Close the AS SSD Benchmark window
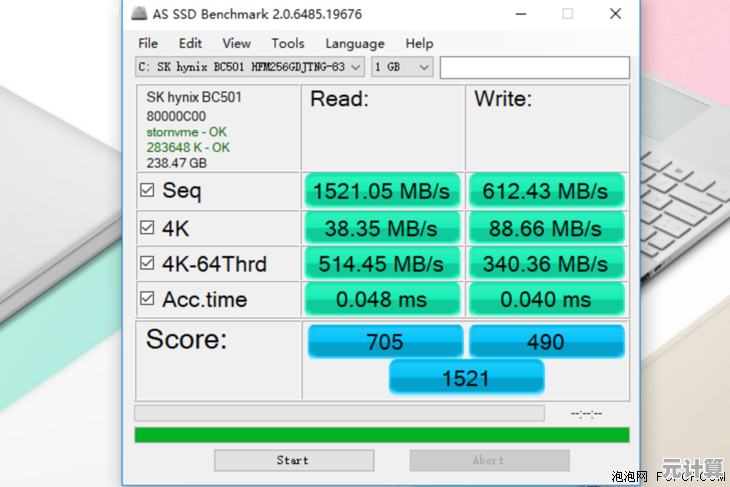 pyautogui.click(x=615, y=14)
